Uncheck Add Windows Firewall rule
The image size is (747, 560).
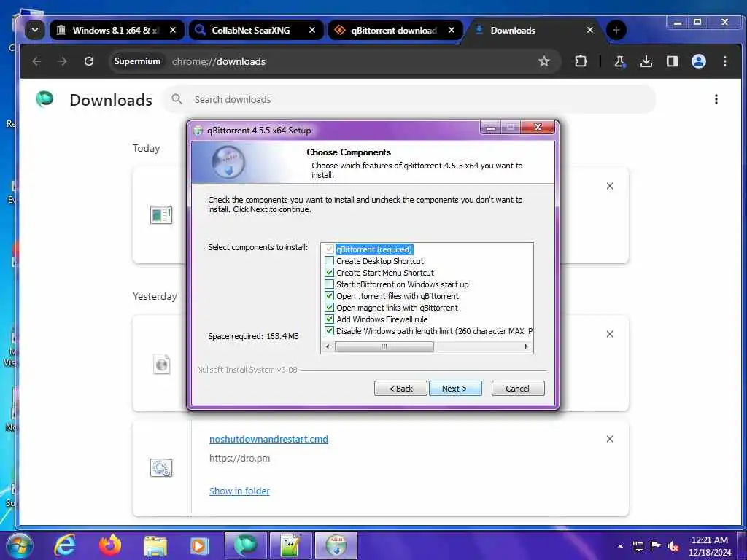329,319
